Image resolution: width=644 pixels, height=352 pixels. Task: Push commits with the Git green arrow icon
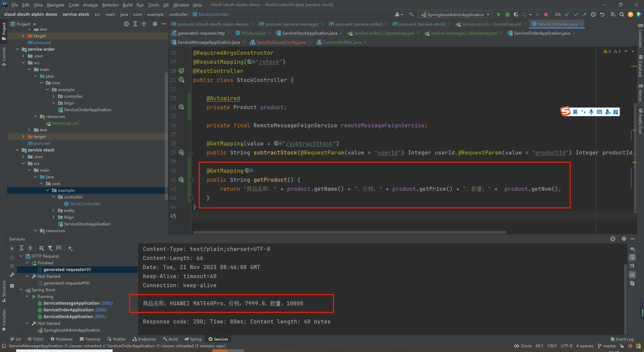[585, 14]
